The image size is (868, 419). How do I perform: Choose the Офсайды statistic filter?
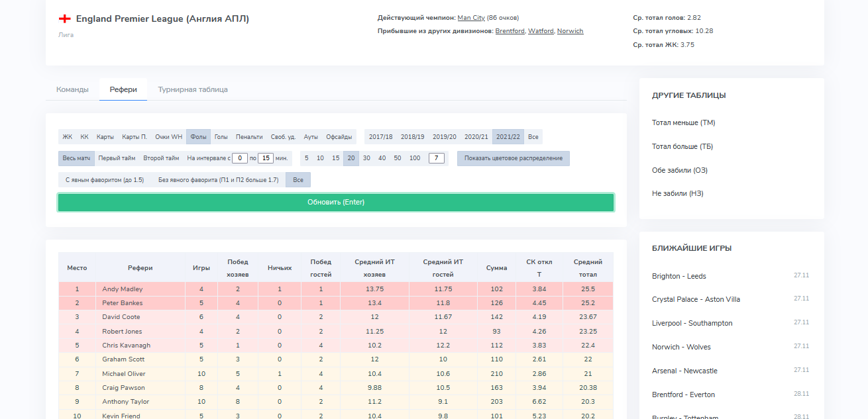[x=339, y=137]
